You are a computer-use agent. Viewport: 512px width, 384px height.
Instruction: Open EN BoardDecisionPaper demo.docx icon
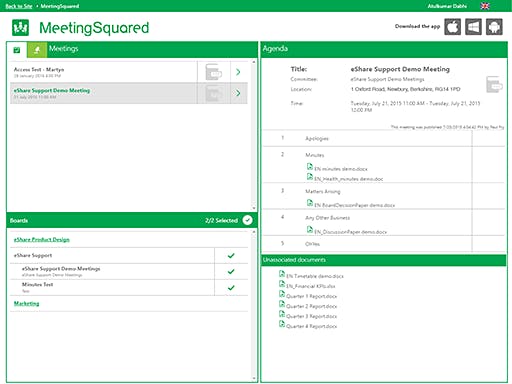point(310,203)
